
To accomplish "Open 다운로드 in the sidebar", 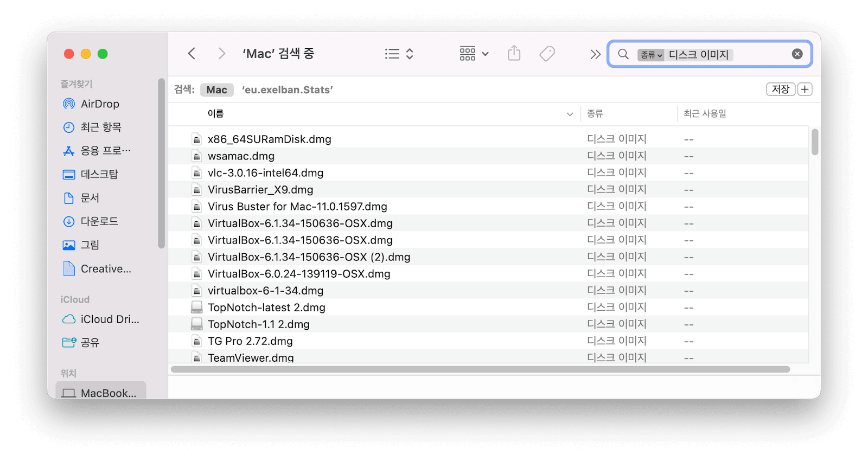I will click(x=99, y=221).
